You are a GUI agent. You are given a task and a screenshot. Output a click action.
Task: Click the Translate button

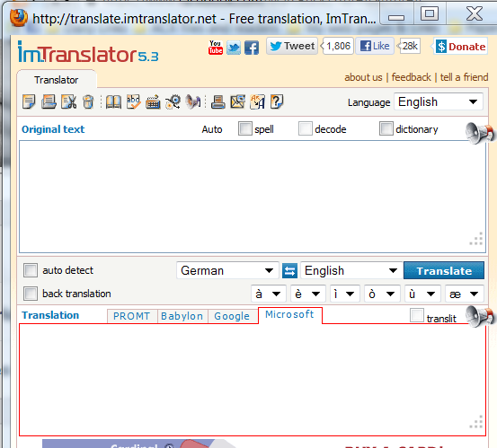click(444, 270)
